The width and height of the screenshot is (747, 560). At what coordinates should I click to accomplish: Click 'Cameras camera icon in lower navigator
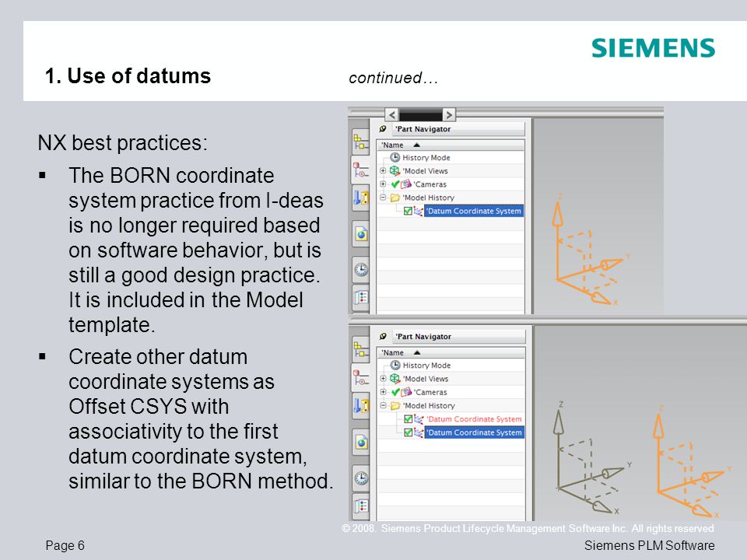click(x=406, y=392)
